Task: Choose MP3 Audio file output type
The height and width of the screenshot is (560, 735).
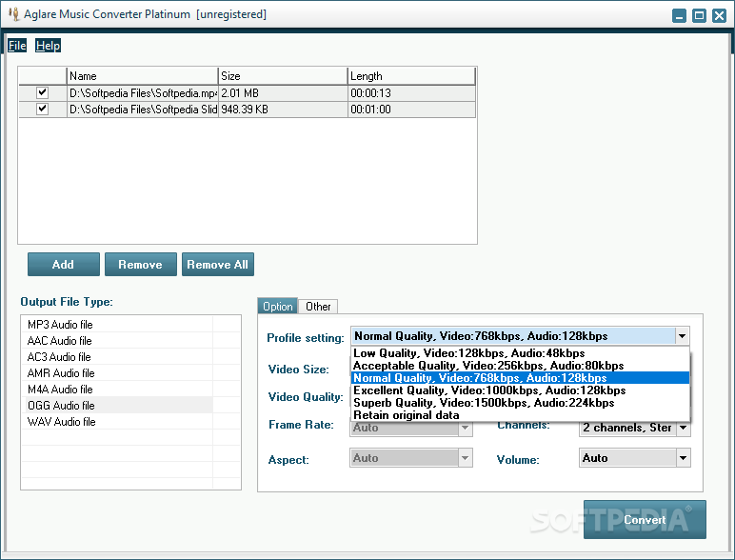Action: 117,325
